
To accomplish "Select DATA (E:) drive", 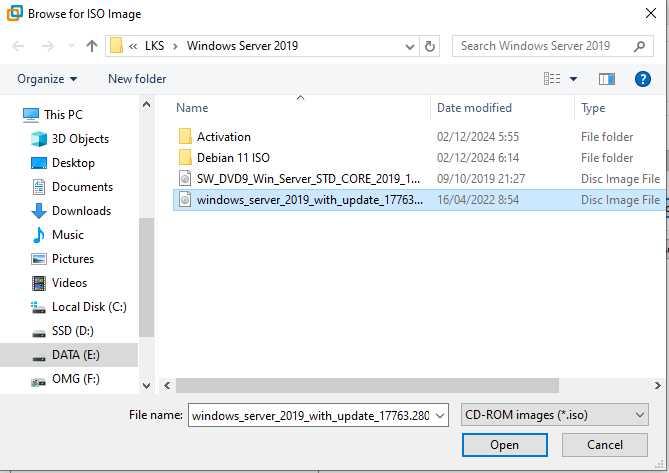I will 69,355.
